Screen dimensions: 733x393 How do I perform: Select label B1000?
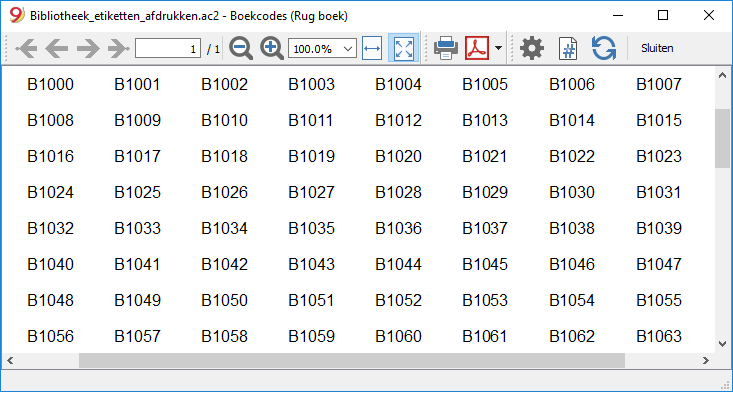tap(50, 85)
